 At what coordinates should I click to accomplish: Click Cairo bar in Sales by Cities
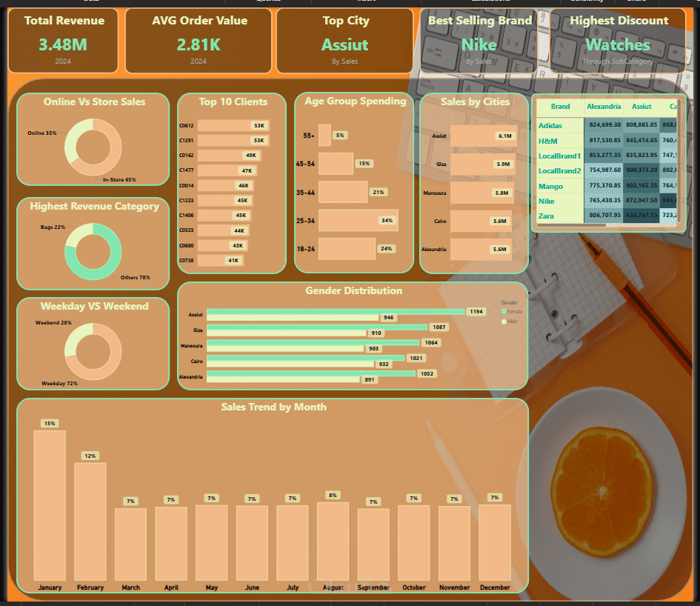tap(481, 221)
